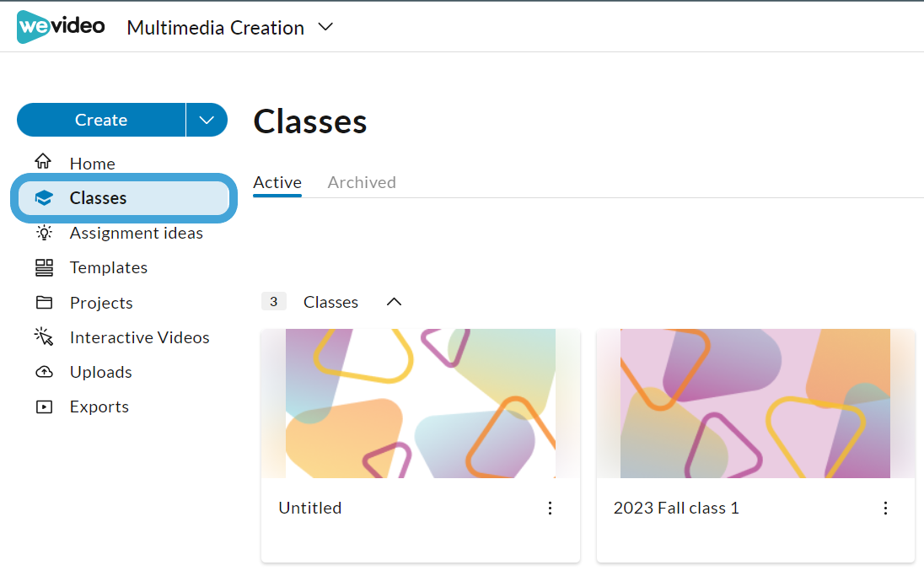Go to Assignment ideas link

(136, 233)
